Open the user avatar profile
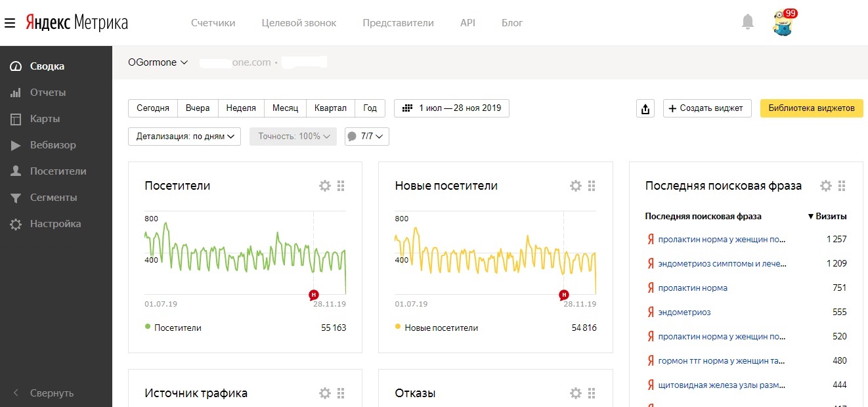The image size is (868, 407). 783,23
